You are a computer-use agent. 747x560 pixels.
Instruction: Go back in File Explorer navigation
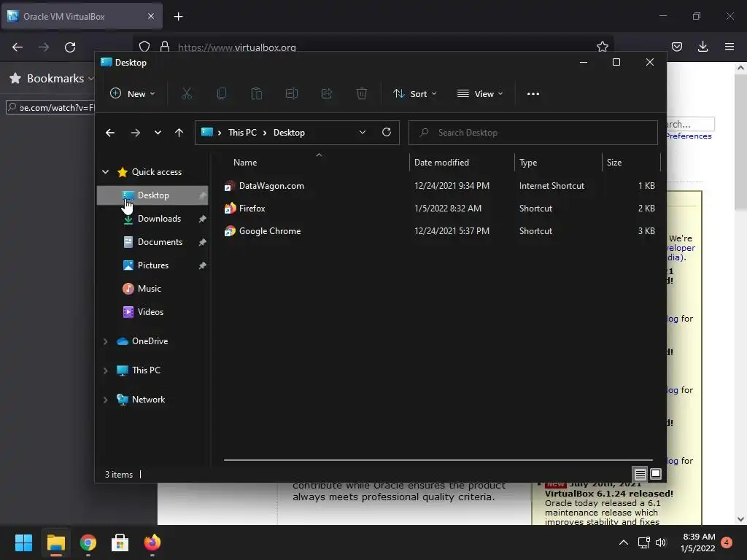point(110,133)
